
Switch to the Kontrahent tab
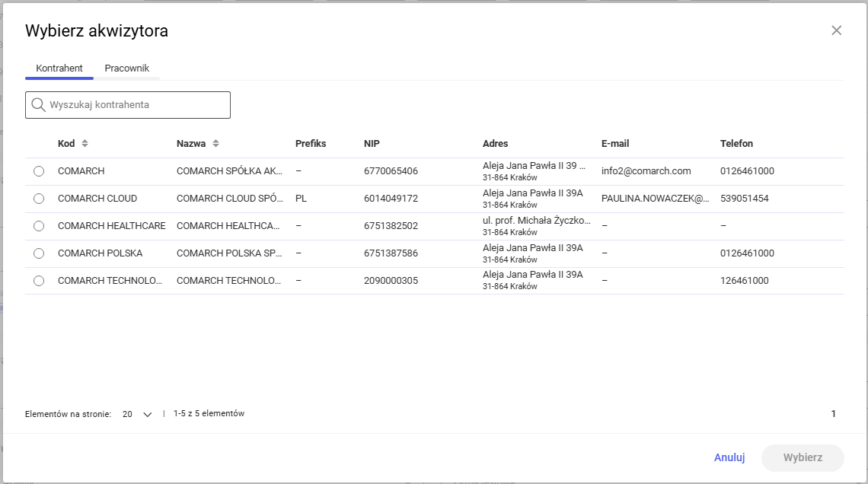[59, 68]
